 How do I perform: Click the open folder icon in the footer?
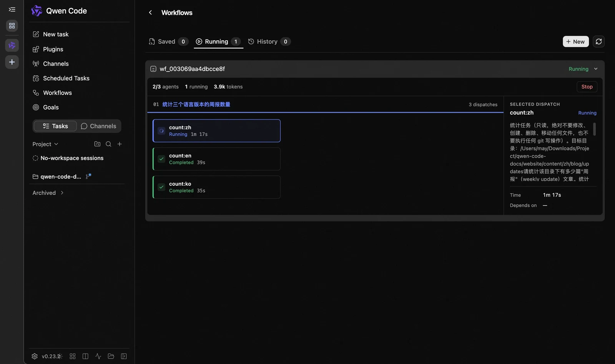click(x=111, y=356)
